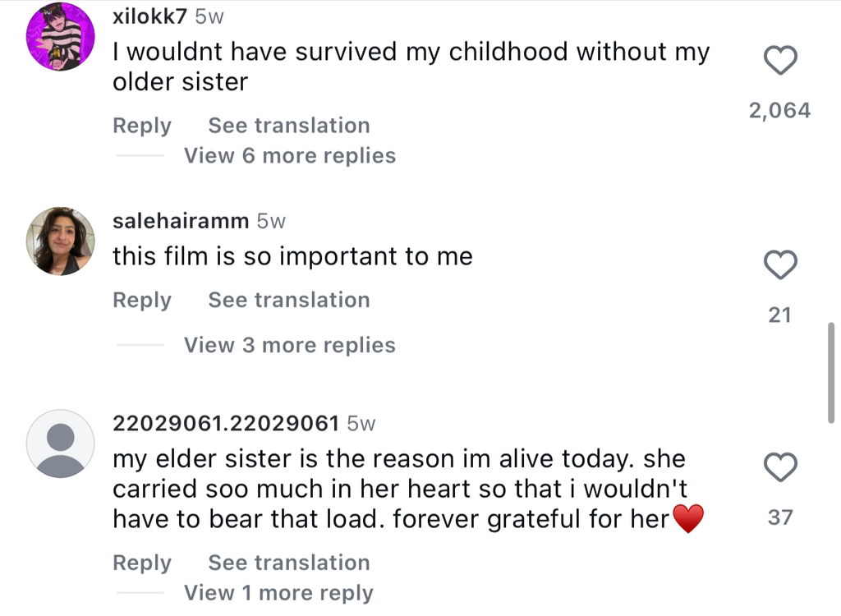Reply to salehairamm's comment
The width and height of the screenshot is (841, 616).
click(x=142, y=301)
